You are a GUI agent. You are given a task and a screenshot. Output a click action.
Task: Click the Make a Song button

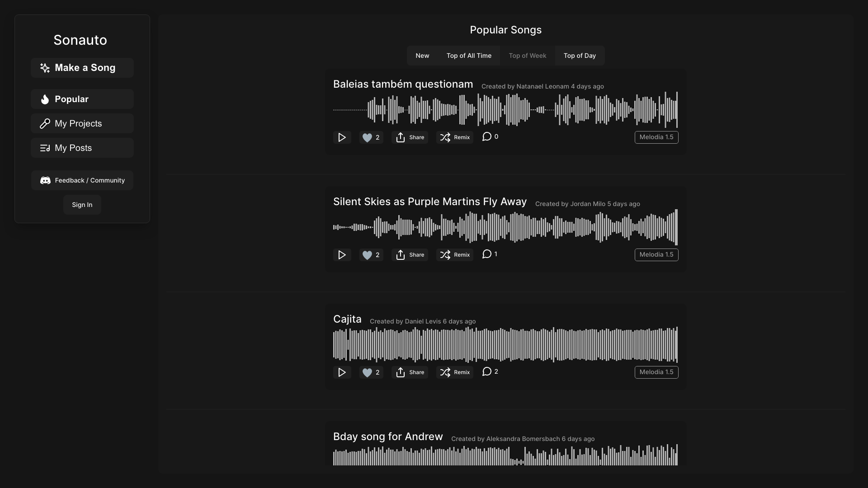pyautogui.click(x=82, y=68)
